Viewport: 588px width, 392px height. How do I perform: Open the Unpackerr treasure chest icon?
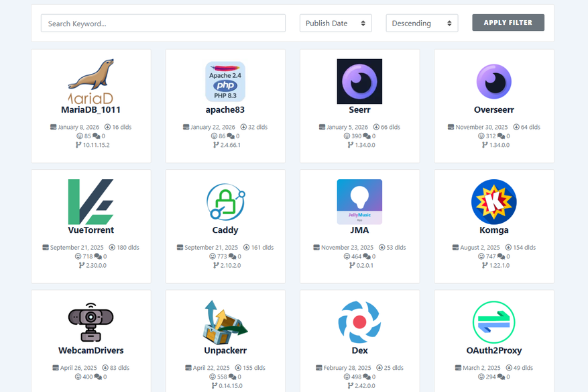[x=225, y=322]
